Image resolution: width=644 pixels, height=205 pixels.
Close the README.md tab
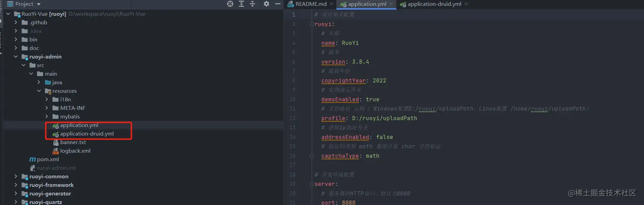point(331,4)
